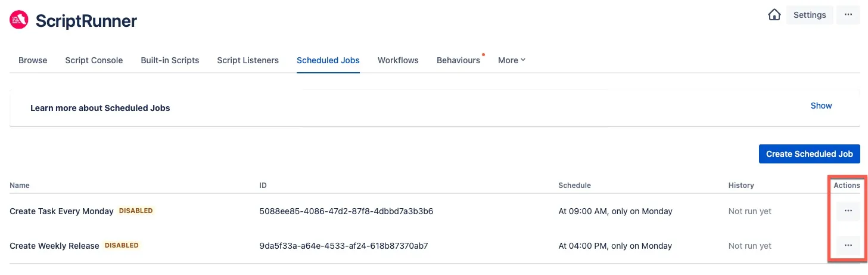Viewport: 868px width, 275px height.
Task: Open actions menu for Create Weekly Release
Action: 848,245
